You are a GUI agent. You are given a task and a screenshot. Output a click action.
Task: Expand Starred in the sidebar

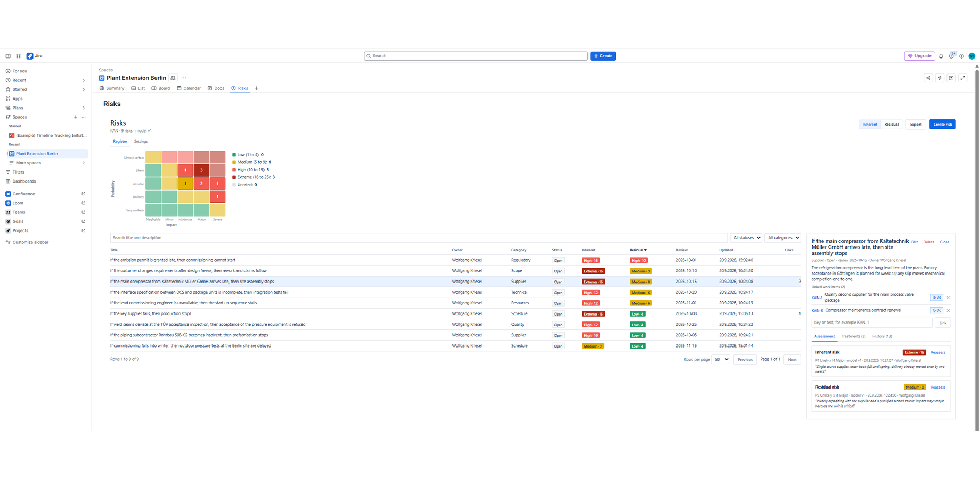pos(84,89)
